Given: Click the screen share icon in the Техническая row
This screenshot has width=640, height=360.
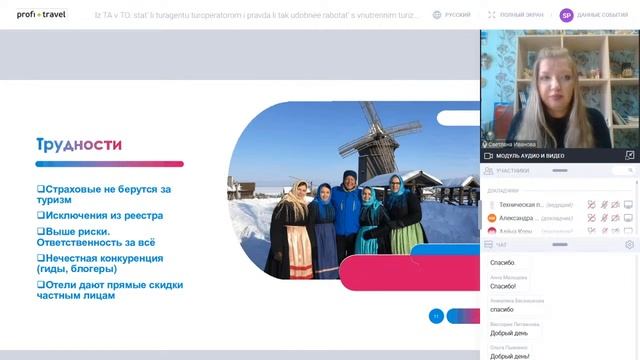Looking at the screenshot, I should (629, 204).
